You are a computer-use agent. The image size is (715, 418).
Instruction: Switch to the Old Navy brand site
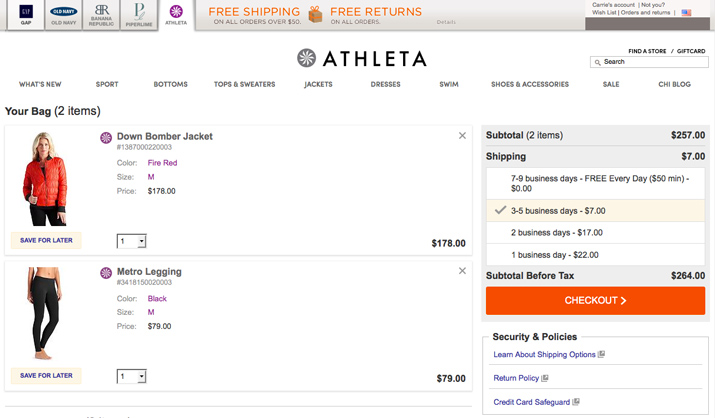[64, 14]
